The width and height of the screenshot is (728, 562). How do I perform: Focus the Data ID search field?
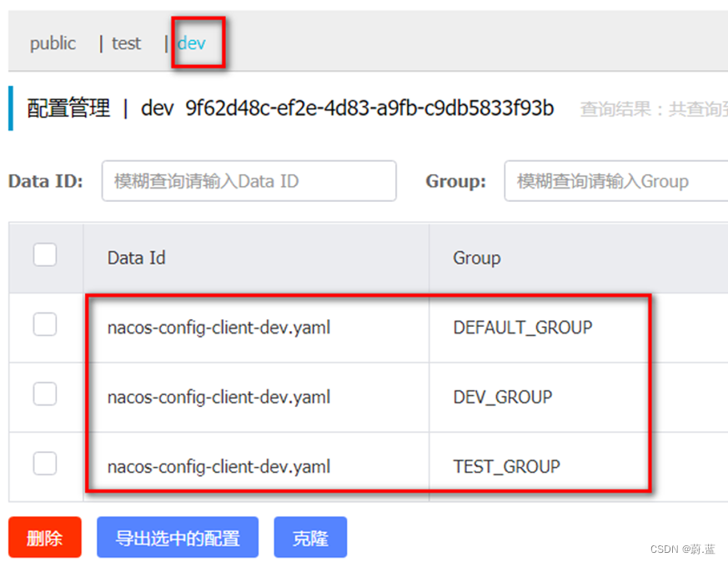point(249,181)
